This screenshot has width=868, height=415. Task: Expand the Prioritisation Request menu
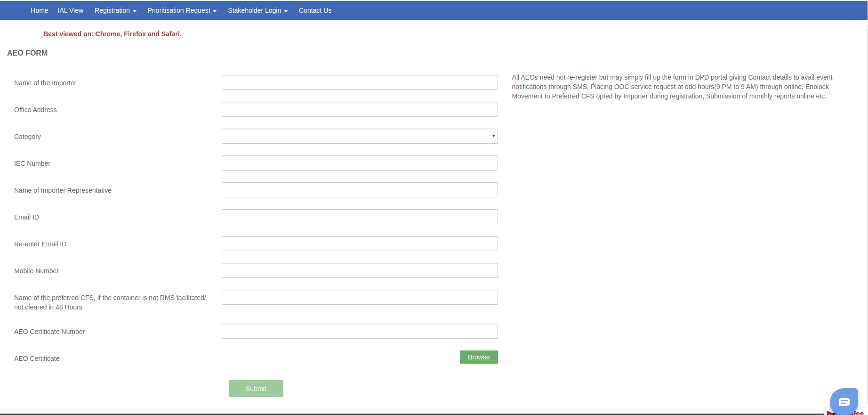(182, 10)
